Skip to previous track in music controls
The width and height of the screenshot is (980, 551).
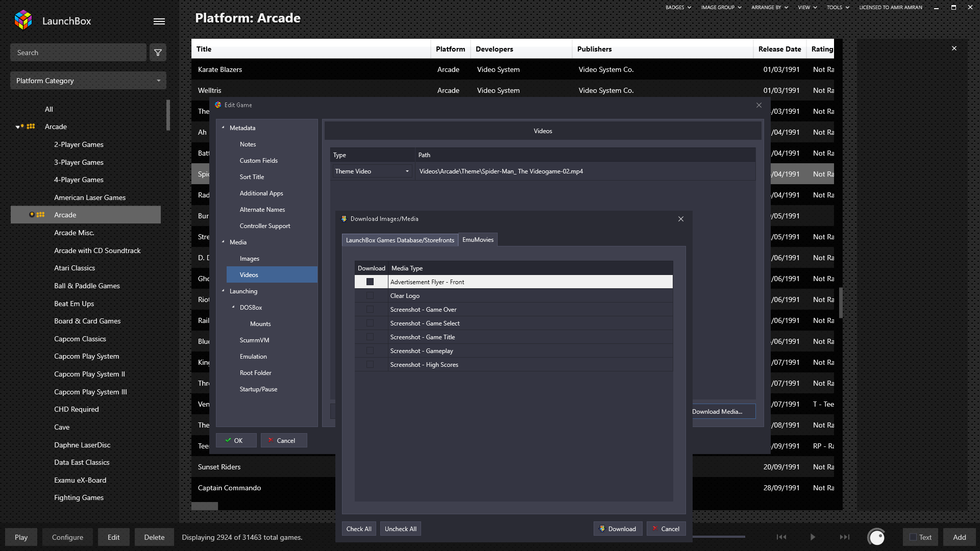[781, 537]
